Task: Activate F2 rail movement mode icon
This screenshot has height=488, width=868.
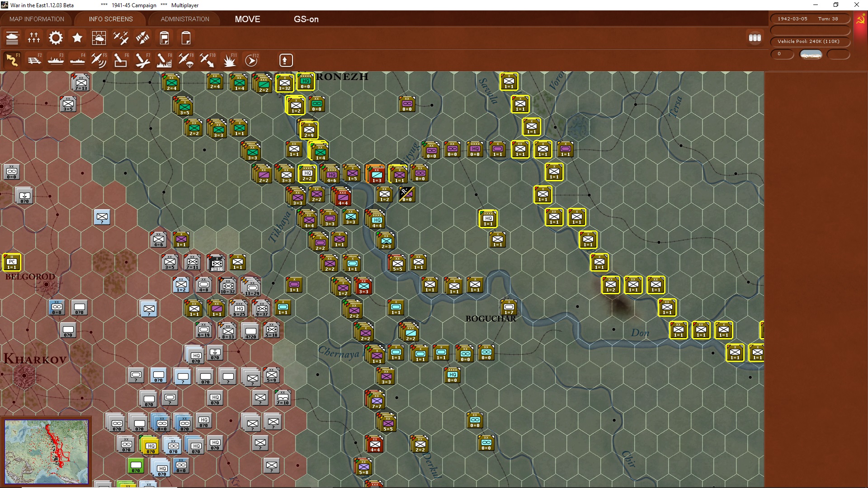Action: point(34,60)
